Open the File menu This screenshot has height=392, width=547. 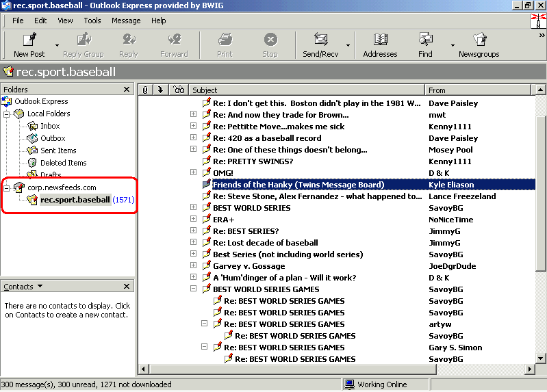coord(18,21)
